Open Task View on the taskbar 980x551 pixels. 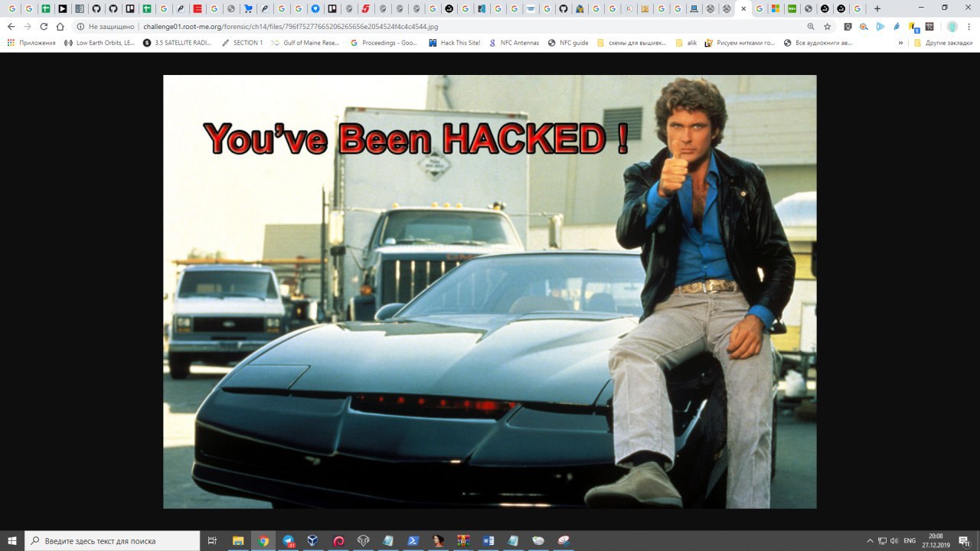tap(212, 540)
